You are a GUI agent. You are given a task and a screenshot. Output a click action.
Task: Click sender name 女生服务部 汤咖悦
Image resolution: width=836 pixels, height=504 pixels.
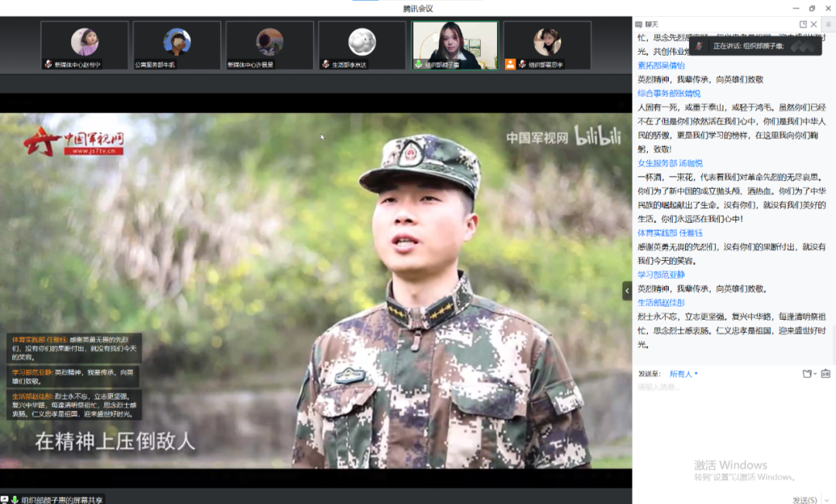pyautogui.click(x=670, y=163)
